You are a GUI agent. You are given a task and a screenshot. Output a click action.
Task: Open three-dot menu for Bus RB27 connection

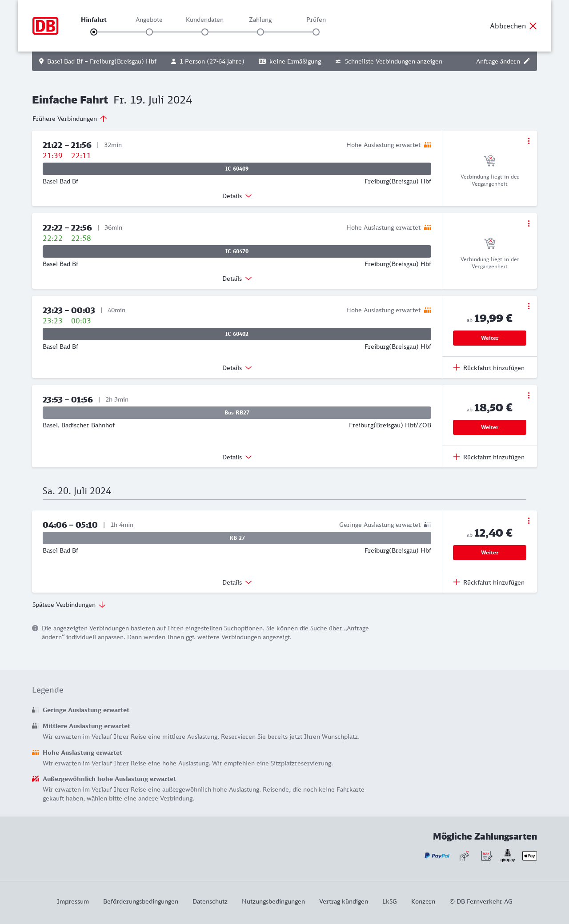[x=529, y=395]
